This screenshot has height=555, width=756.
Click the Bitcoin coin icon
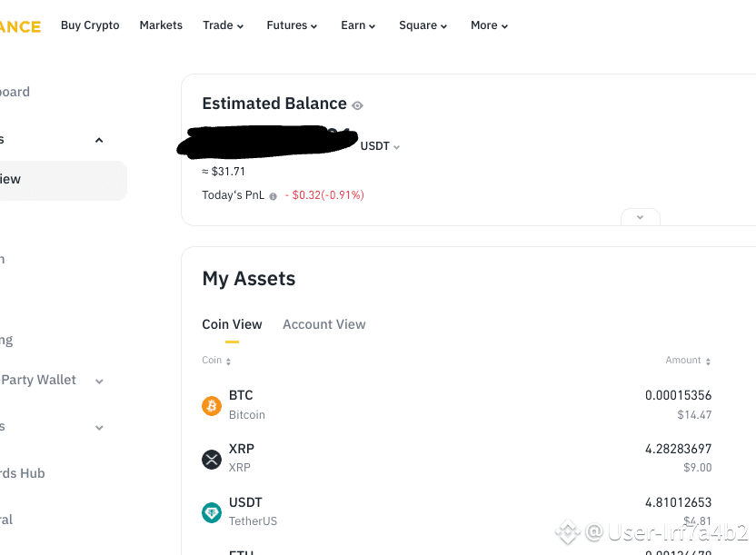point(212,406)
